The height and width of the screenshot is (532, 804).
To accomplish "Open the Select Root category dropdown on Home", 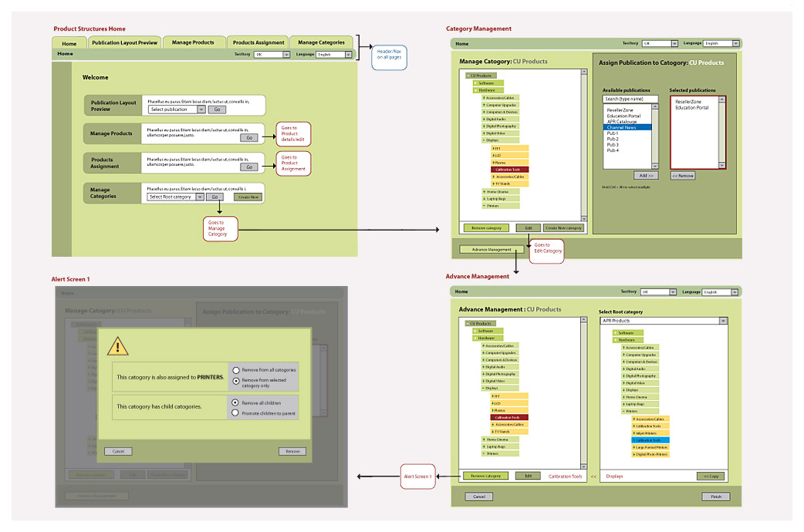I will (x=176, y=197).
